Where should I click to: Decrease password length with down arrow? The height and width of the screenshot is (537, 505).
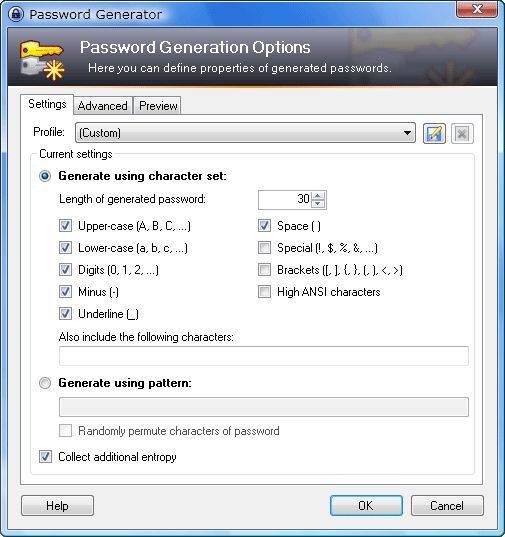pos(318,204)
